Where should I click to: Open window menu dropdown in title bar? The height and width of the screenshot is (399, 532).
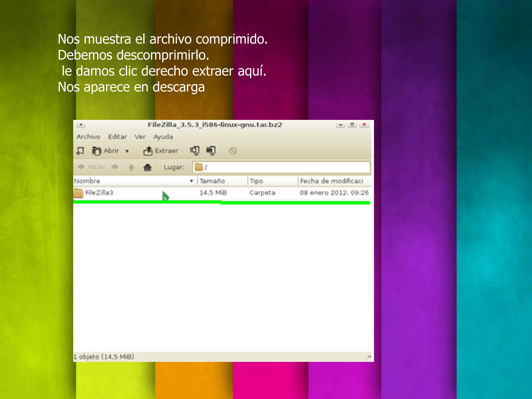click(81, 125)
